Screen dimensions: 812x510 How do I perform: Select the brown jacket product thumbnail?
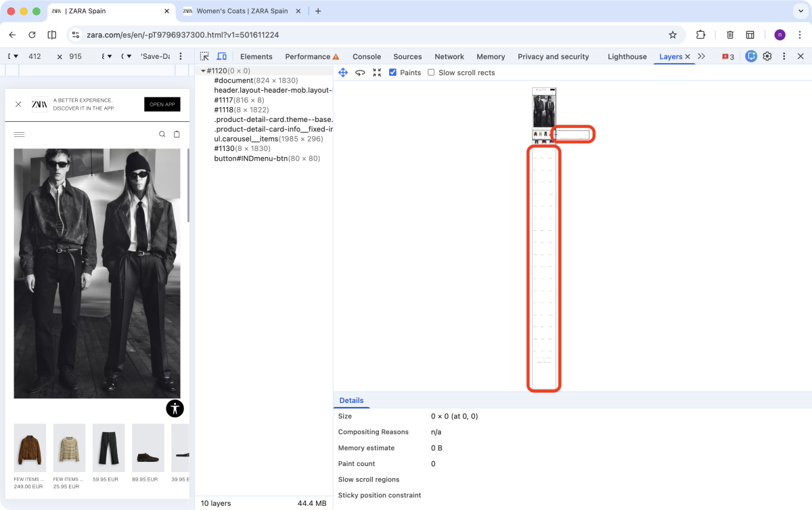(x=30, y=447)
